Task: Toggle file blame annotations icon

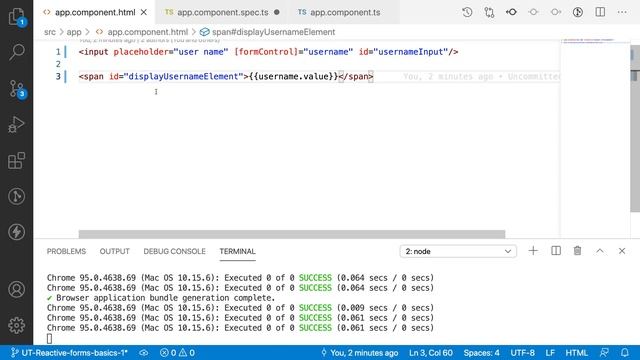Action: point(578,12)
